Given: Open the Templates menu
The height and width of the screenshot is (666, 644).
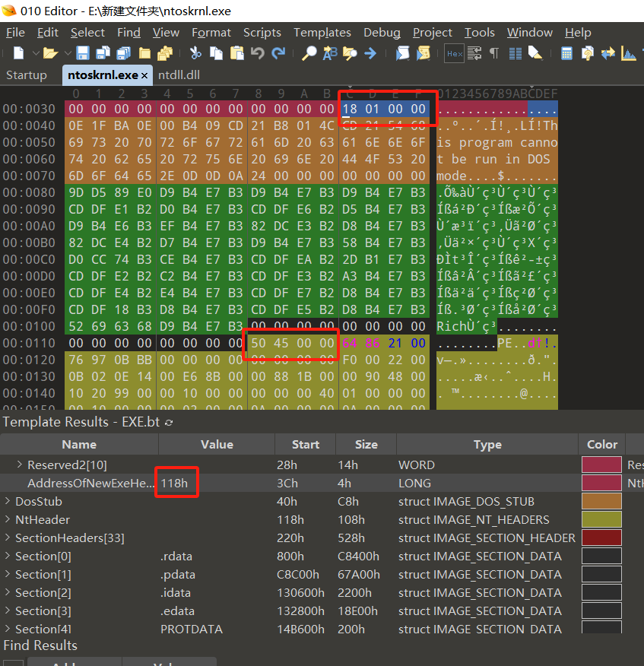Looking at the screenshot, I should pyautogui.click(x=322, y=33).
